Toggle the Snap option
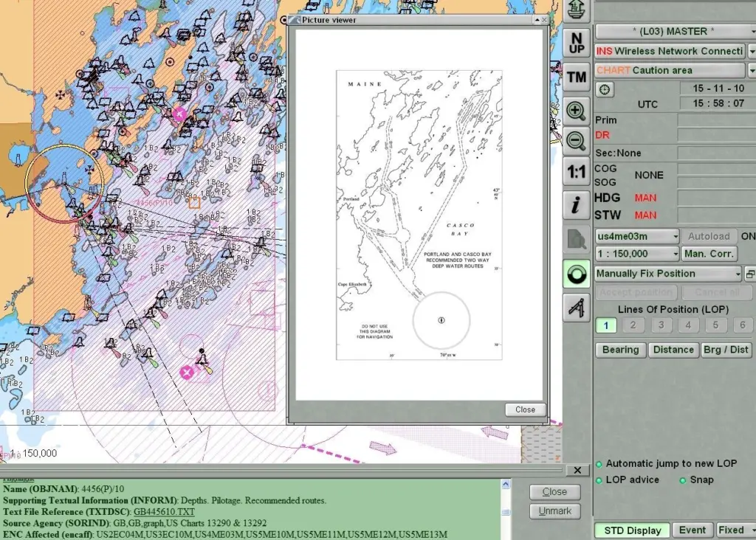 tap(682, 480)
